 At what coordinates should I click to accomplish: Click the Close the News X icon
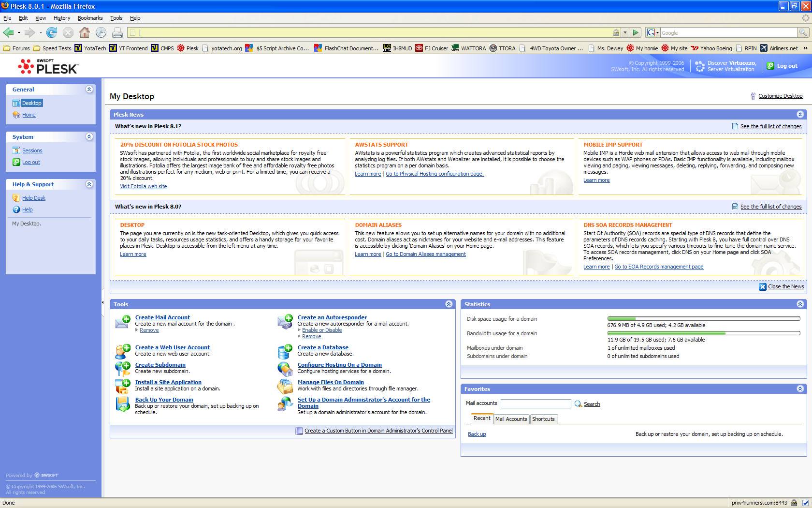coord(763,287)
